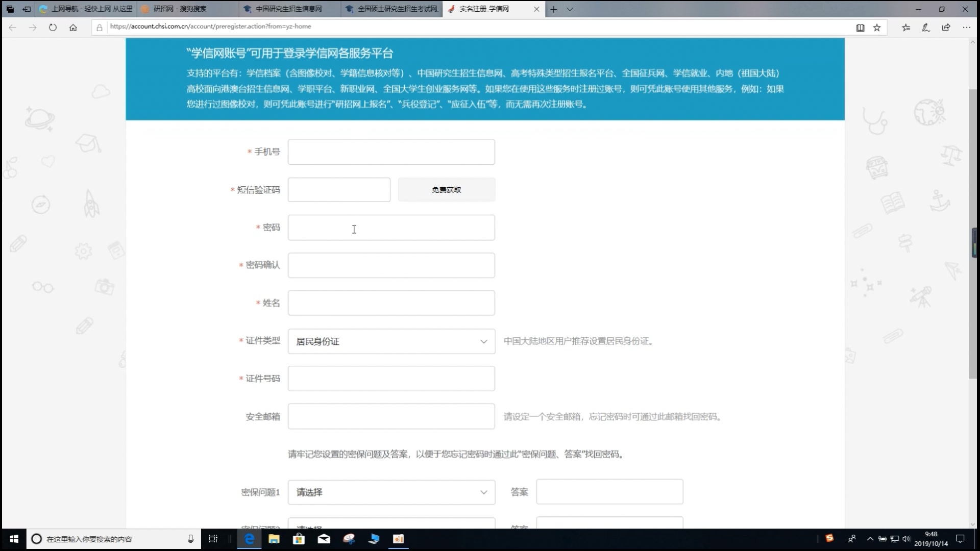
Task: Refresh the current page
Action: click(x=53, y=28)
